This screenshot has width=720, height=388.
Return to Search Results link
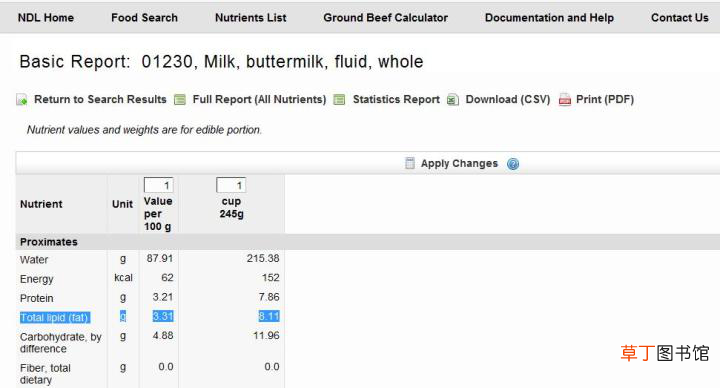coord(100,99)
